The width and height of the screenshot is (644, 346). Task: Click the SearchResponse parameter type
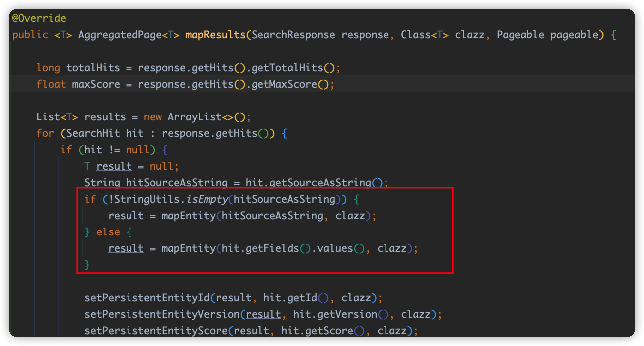click(293, 35)
